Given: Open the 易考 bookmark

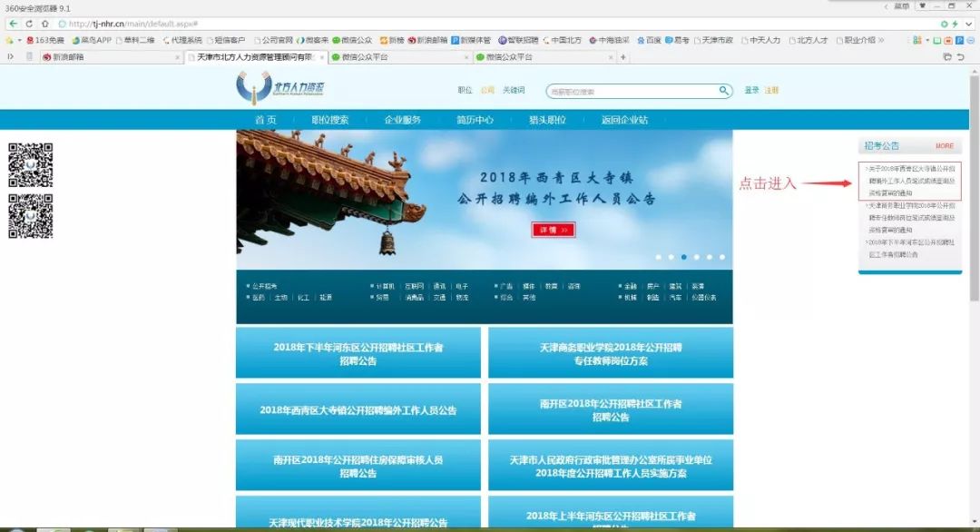Looking at the screenshot, I should tap(677, 40).
